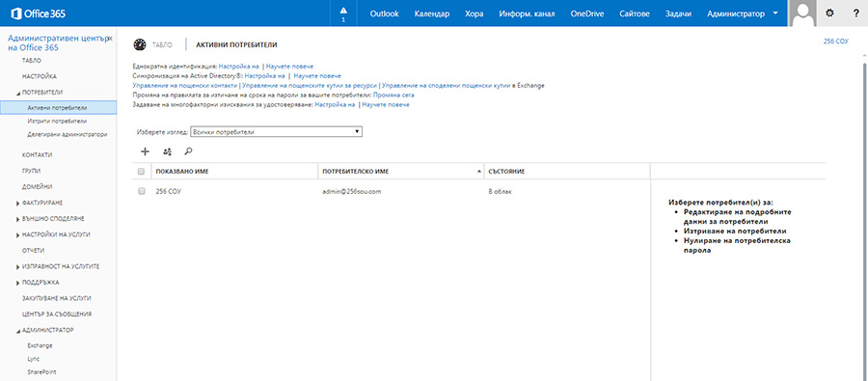Click the В облак status cell

click(500, 191)
